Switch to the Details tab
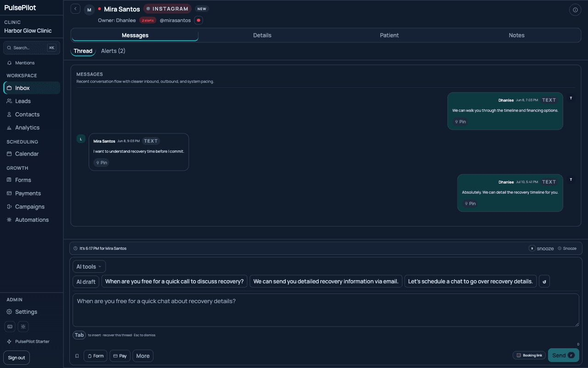Screen dimensions: 588x368 (x=262, y=35)
